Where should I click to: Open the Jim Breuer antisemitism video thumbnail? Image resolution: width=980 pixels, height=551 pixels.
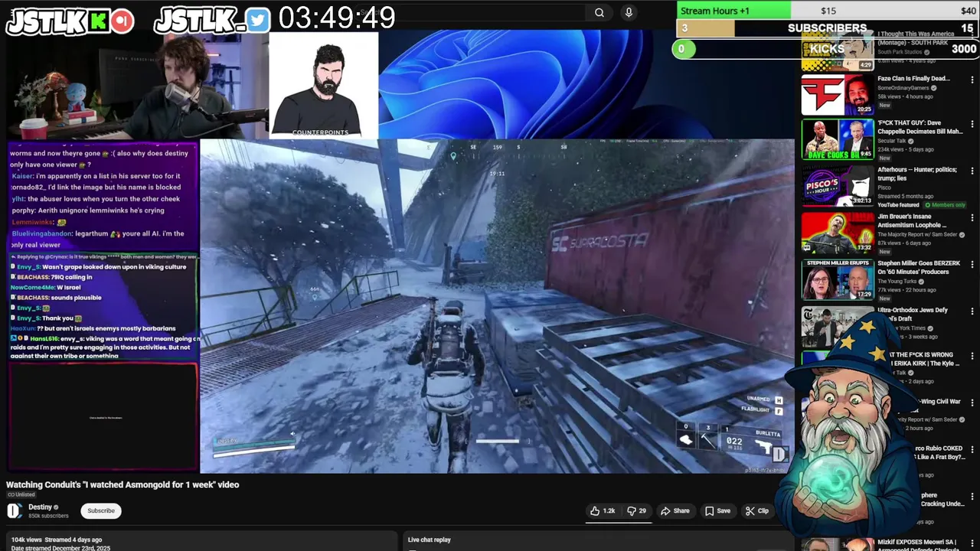pyautogui.click(x=837, y=233)
